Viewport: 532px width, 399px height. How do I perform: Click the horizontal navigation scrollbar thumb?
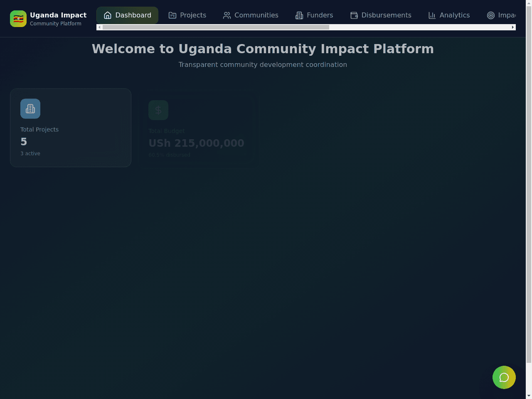coord(216,27)
